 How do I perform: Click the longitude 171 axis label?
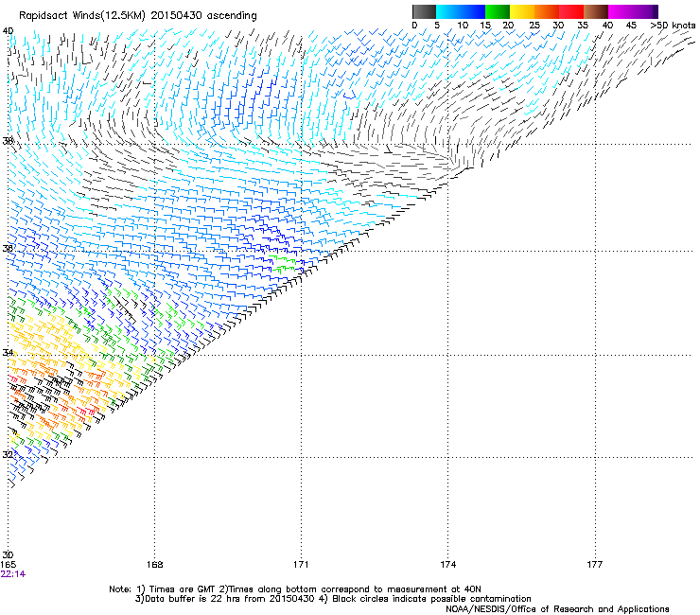coord(301,565)
